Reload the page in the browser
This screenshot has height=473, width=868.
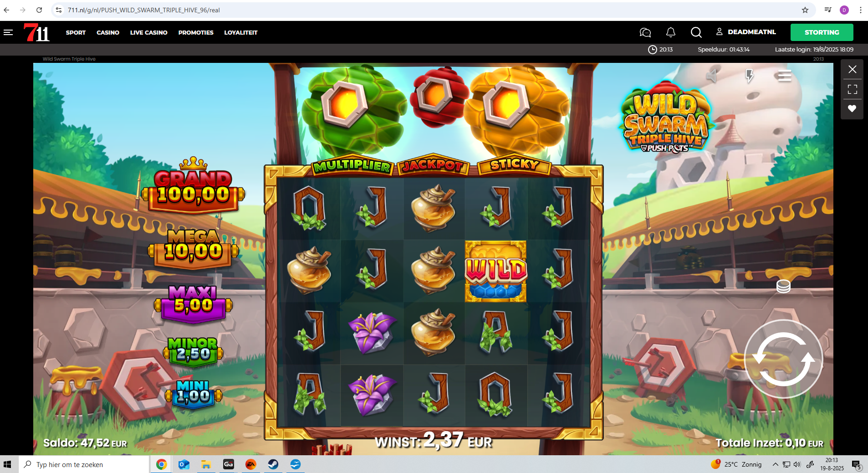pos(39,10)
